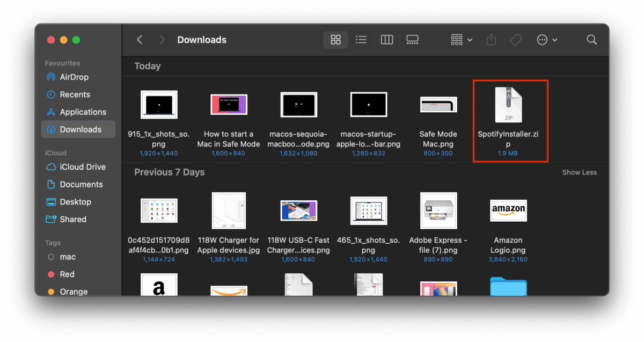Click the Today section header

(x=148, y=66)
